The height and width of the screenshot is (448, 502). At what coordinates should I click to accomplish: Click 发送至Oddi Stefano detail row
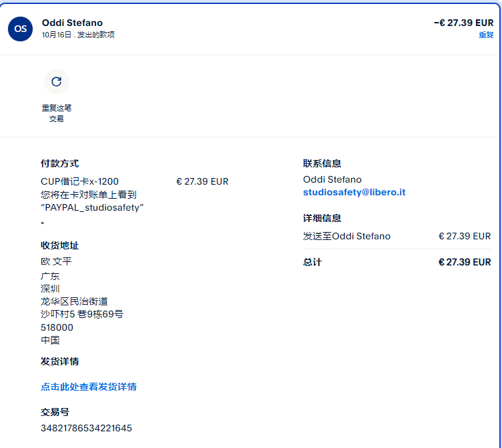[x=347, y=236]
